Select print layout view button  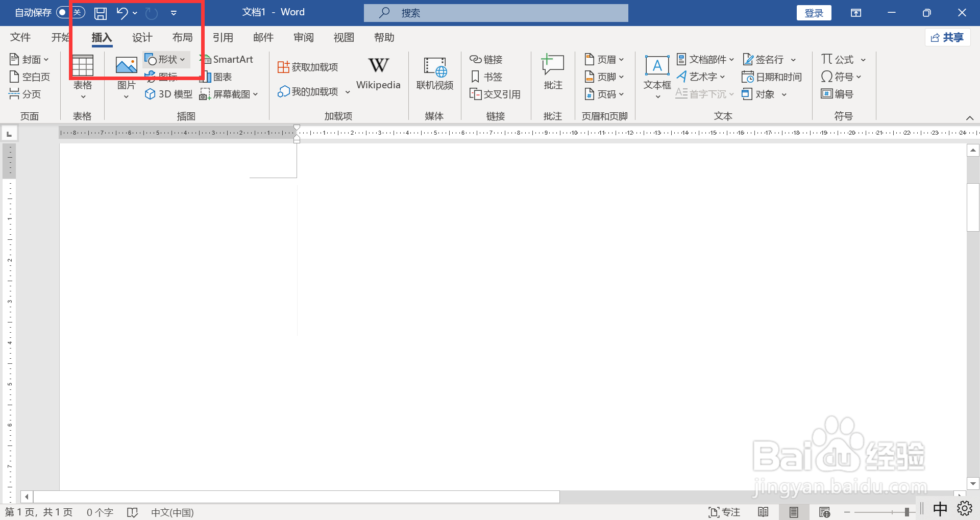coord(794,512)
